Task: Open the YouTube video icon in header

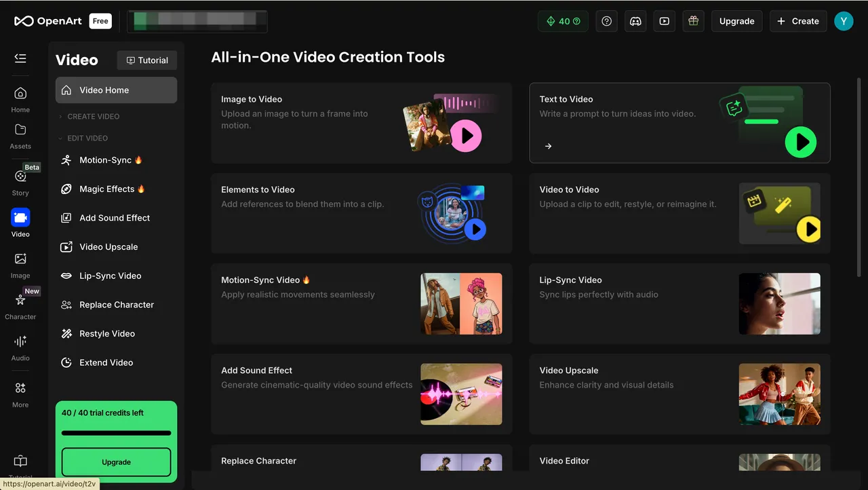Action: pyautogui.click(x=664, y=21)
